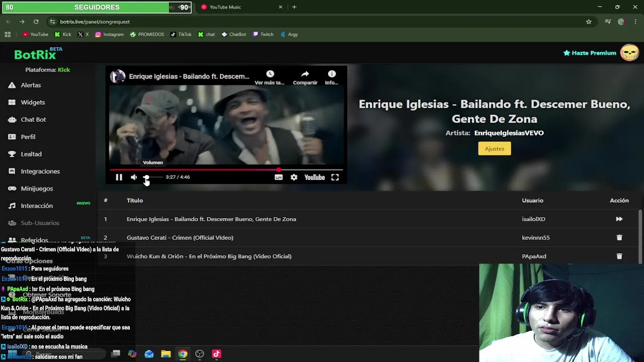Screen dimensions: 644x362
Task: Adjust the video volume slider
Action: (x=153, y=177)
